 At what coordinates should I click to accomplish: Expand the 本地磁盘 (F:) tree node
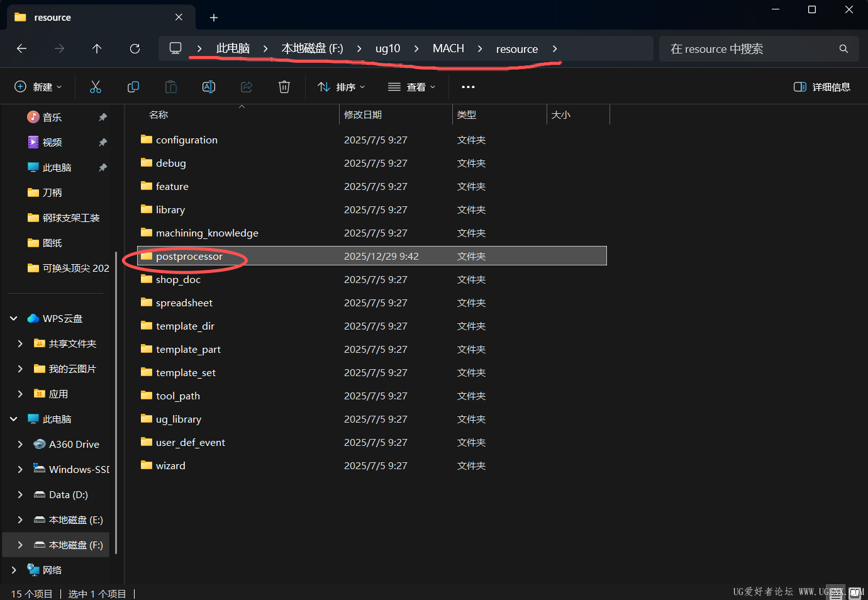coord(20,545)
